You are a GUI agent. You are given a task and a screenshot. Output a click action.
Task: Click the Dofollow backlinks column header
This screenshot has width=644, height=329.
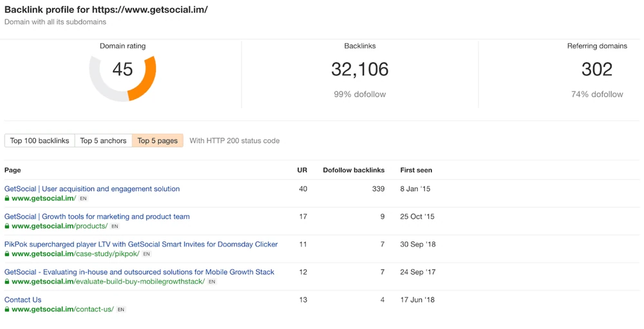click(354, 170)
